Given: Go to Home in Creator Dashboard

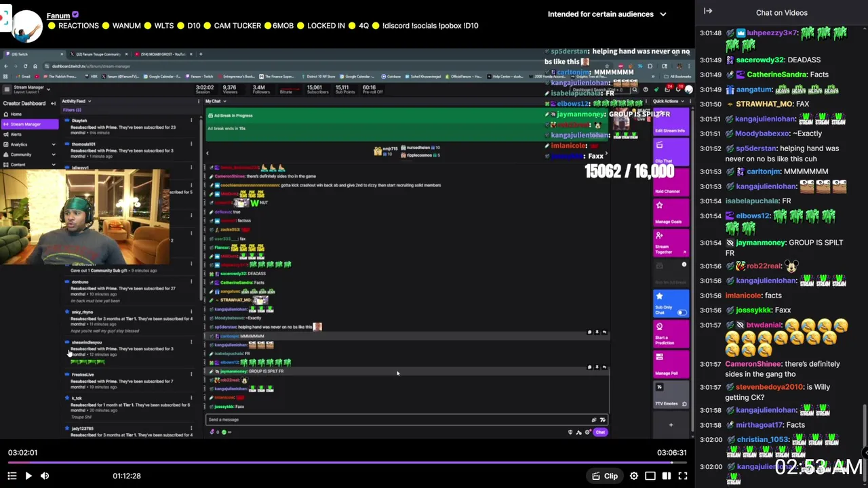Looking at the screenshot, I should tap(16, 115).
